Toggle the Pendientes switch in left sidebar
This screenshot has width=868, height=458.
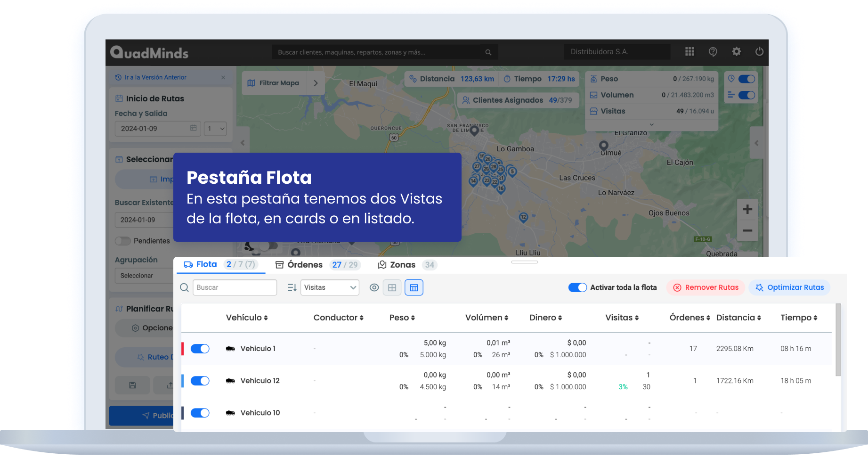[122, 241]
